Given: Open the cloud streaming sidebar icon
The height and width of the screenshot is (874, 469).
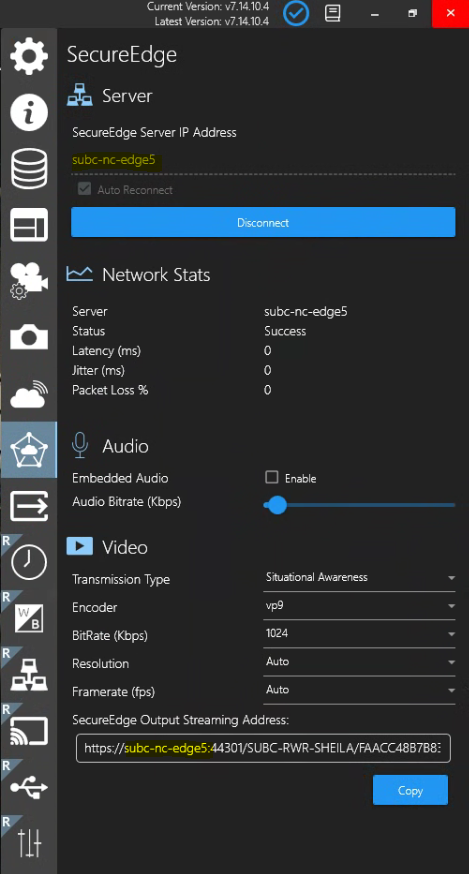Looking at the screenshot, I should [x=29, y=394].
